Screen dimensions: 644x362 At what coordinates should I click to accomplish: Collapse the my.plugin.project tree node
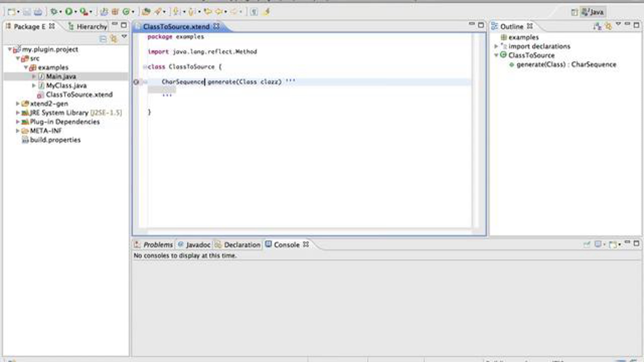point(10,49)
